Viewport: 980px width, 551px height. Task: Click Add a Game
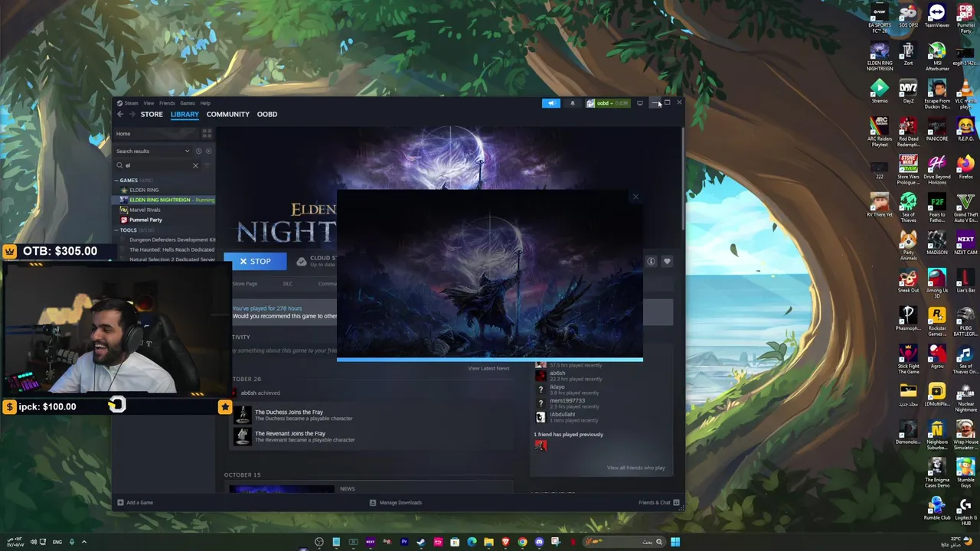coord(135,503)
